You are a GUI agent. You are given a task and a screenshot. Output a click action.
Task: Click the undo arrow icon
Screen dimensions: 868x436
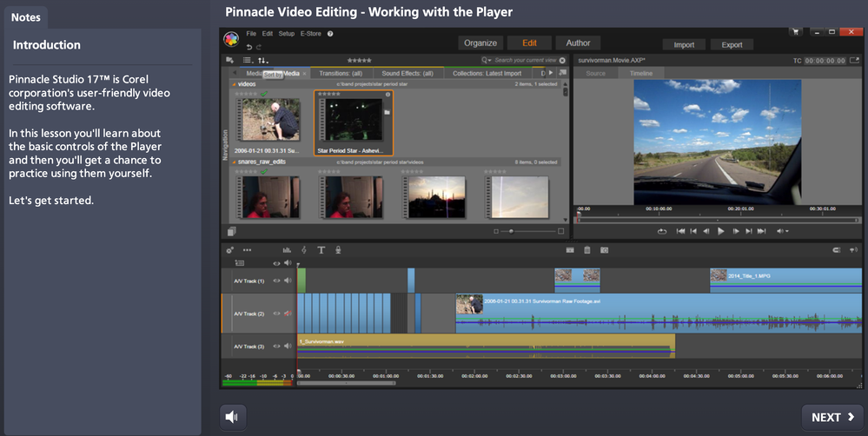point(249,47)
